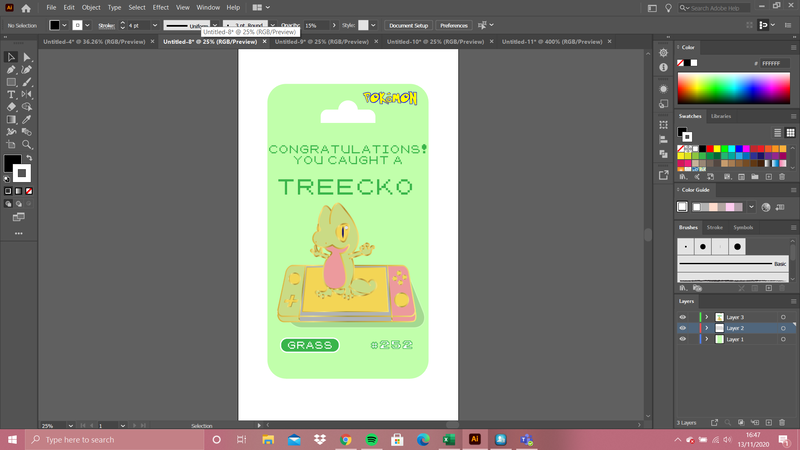Set paint mode to None

29,191
